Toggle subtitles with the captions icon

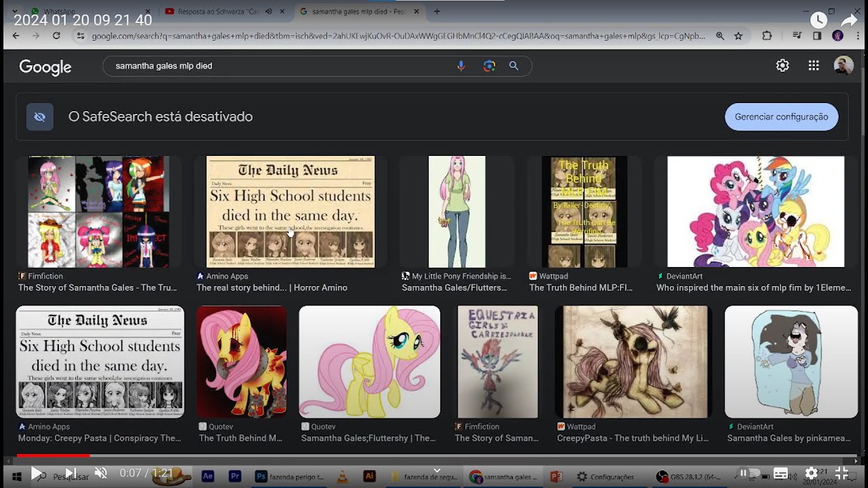pos(781,473)
